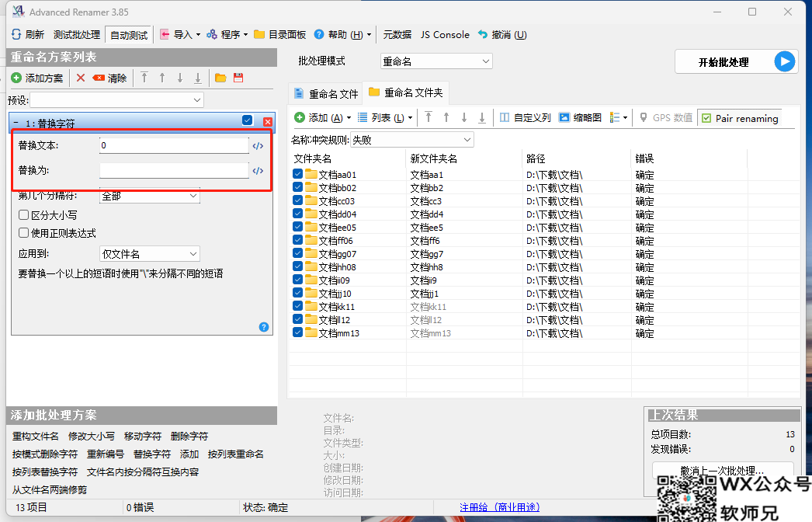This screenshot has width=812, height=522.
Task: Toggle the Pair renaming checkbox
Action: [706, 118]
